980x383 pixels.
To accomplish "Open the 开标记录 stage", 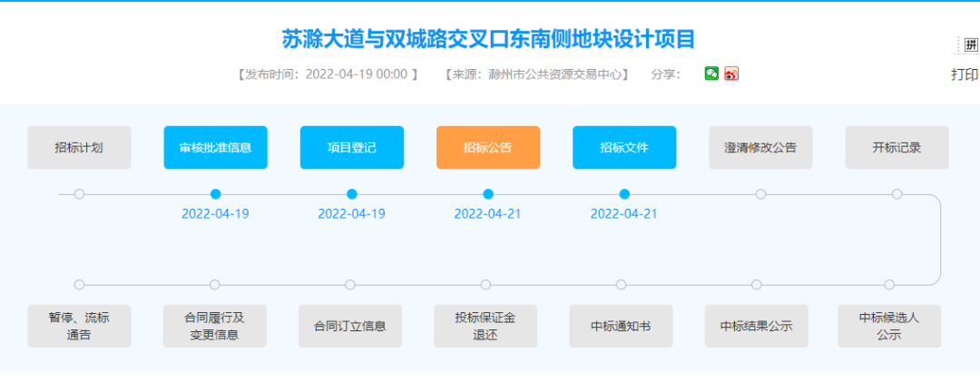I will 897,147.
